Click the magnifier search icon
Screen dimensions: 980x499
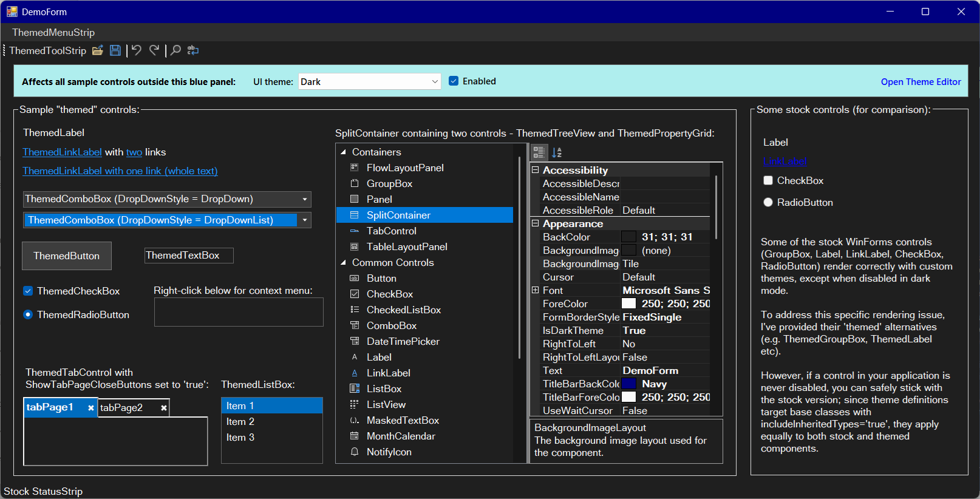tap(175, 50)
